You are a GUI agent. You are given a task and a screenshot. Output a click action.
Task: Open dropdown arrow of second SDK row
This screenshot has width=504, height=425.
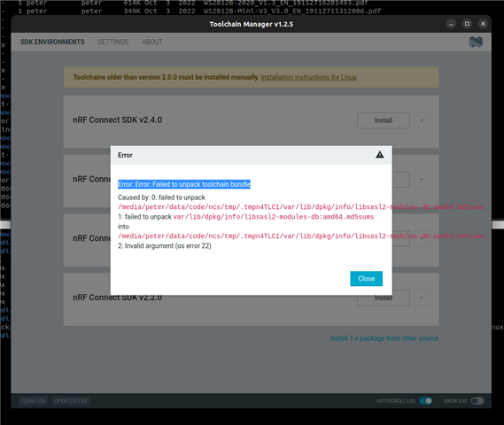pyautogui.click(x=422, y=180)
